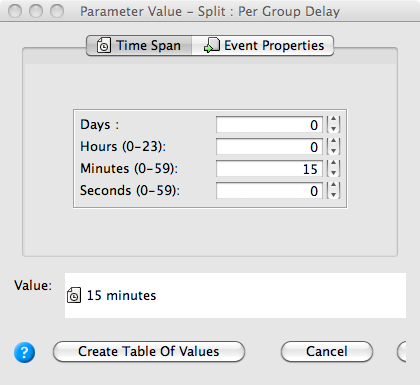Switch to the Time Span tab

click(x=139, y=46)
